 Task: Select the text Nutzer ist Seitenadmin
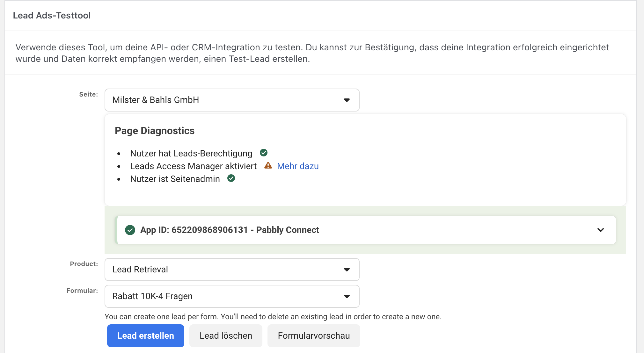click(x=175, y=179)
